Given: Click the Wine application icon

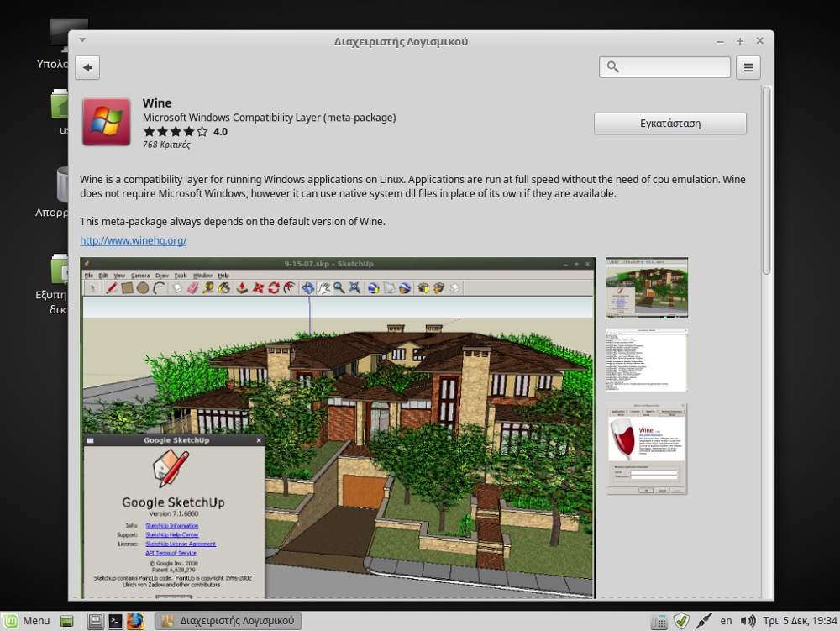Looking at the screenshot, I should [x=106, y=122].
